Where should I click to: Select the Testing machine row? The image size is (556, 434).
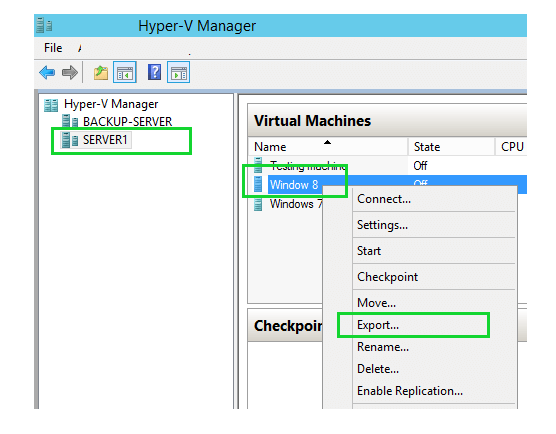tap(388, 165)
